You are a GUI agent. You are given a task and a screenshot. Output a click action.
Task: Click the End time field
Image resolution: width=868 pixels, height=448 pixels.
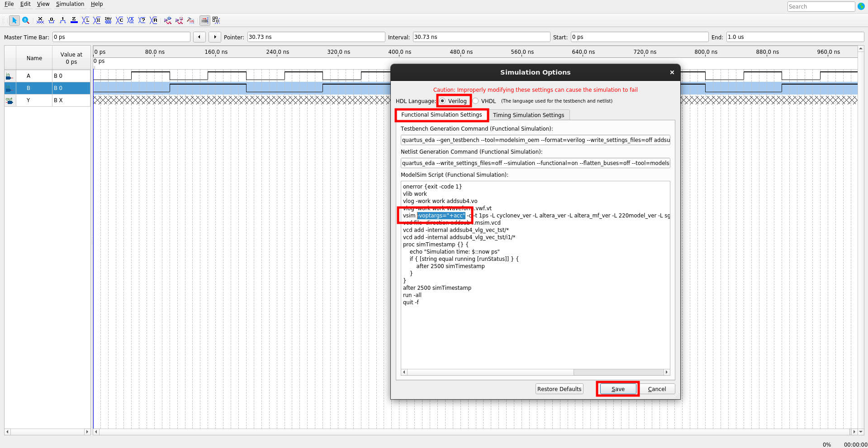[795, 37]
